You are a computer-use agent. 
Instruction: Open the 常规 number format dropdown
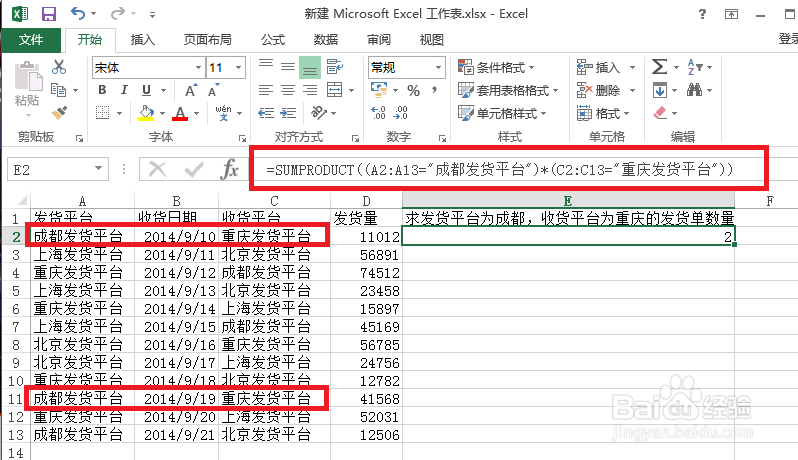(438, 68)
